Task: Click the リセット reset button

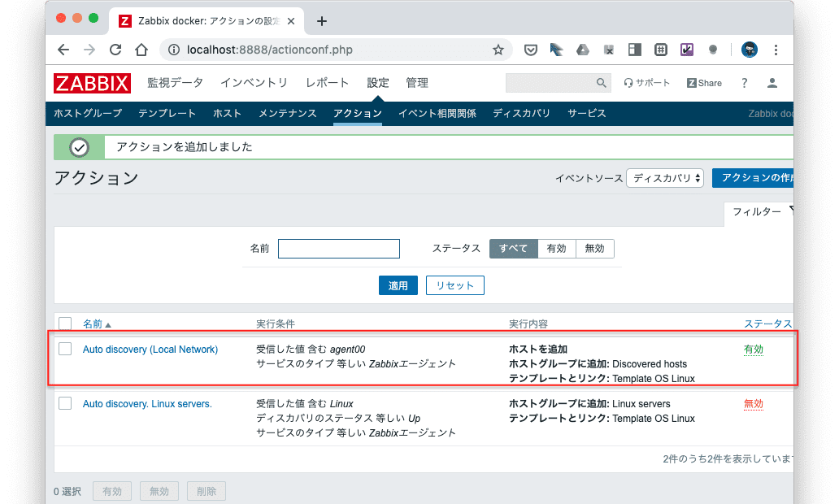Action: click(x=454, y=285)
